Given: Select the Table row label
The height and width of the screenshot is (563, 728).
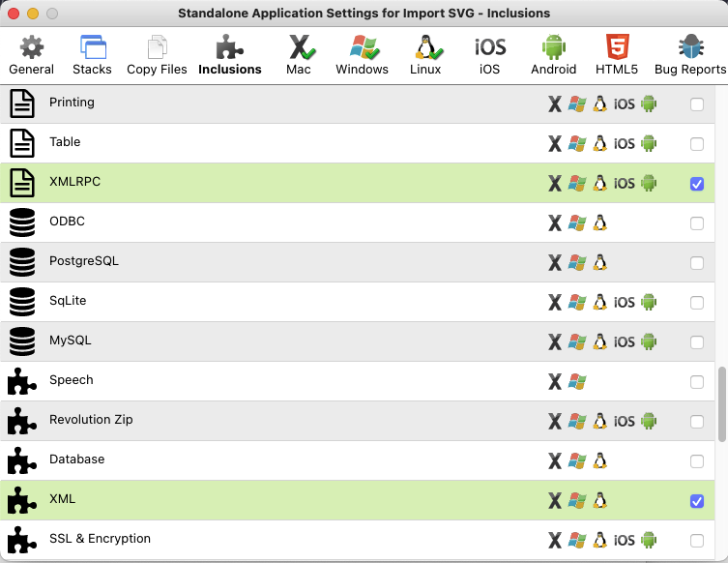Looking at the screenshot, I should point(65,141).
